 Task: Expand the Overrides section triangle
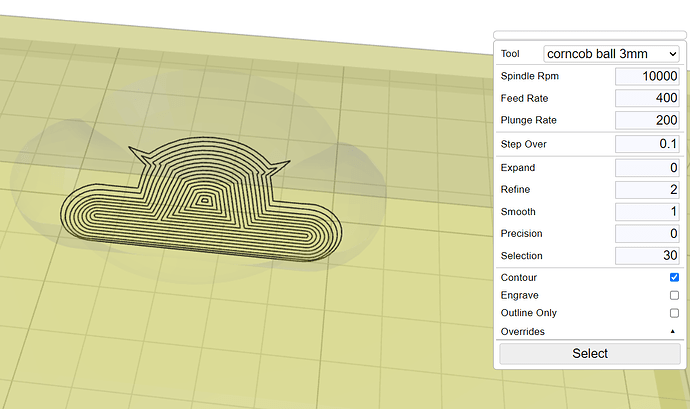[672, 331]
